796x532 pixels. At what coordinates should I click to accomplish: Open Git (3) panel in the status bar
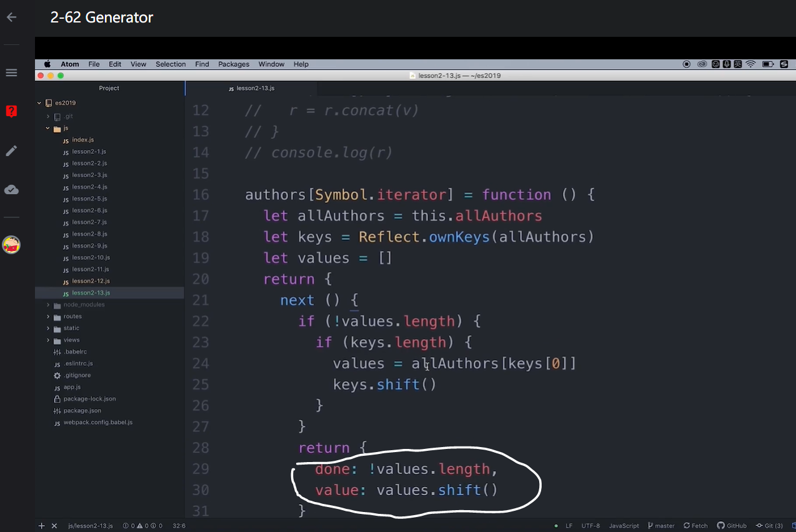pos(769,526)
